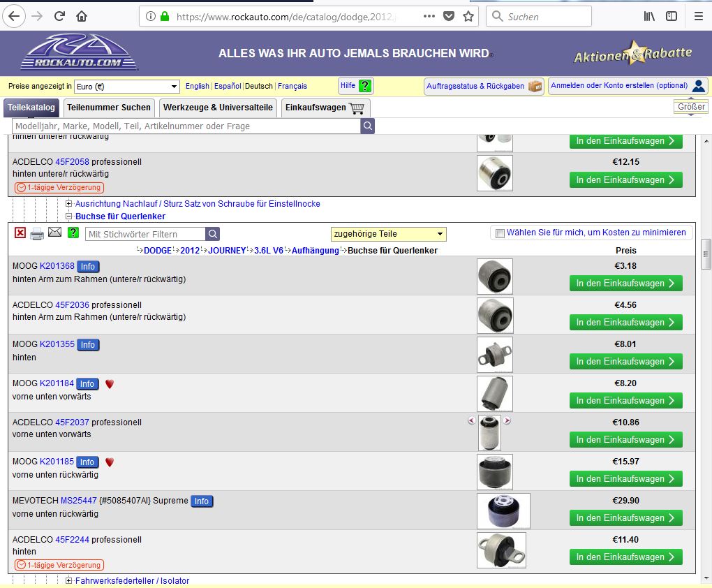Viewport: 712px width, 588px height.
Task: Expand the Fahrwerksfederteller / Isolator node
Action: 69,581
